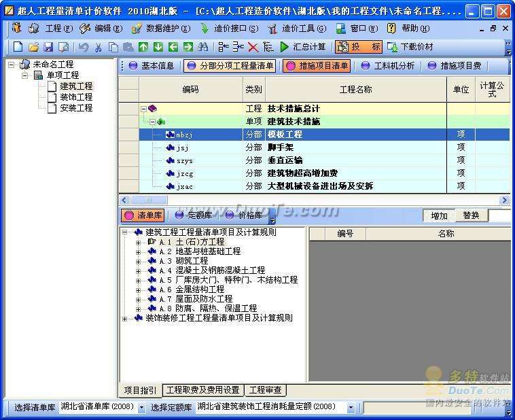Open the 选择清单库 dropdown
515x420 pixels.
pyautogui.click(x=141, y=408)
